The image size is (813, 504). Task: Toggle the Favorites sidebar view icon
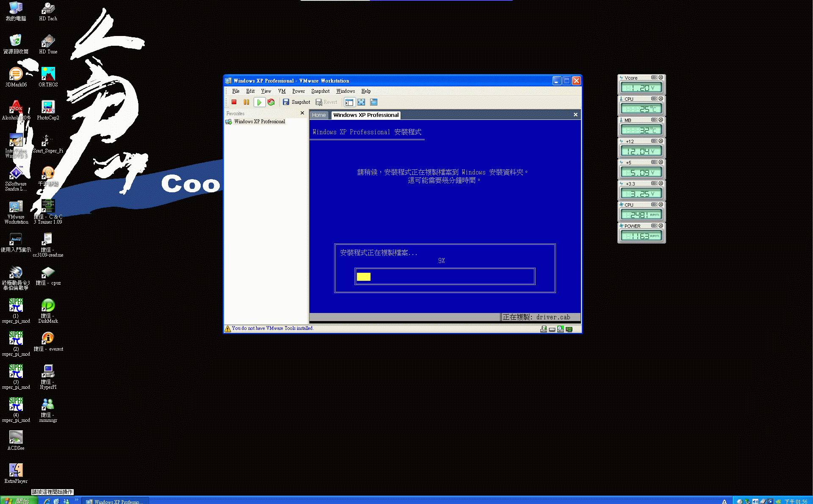pyautogui.click(x=349, y=102)
